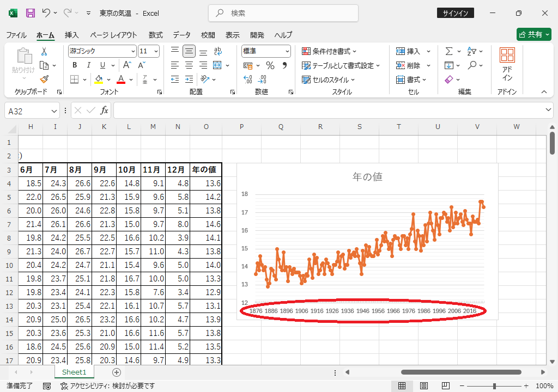Apply percent style
Viewport: 558px width, 392px height.
(x=270, y=65)
